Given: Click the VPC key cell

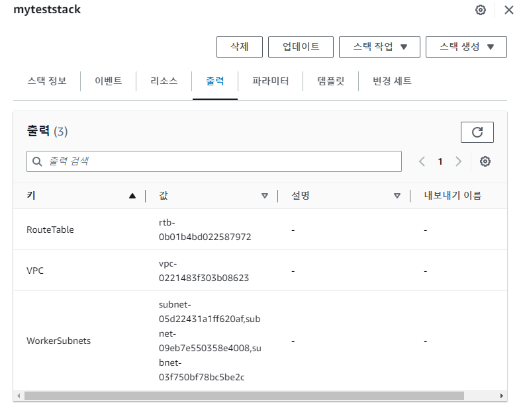Looking at the screenshot, I should tap(35, 271).
